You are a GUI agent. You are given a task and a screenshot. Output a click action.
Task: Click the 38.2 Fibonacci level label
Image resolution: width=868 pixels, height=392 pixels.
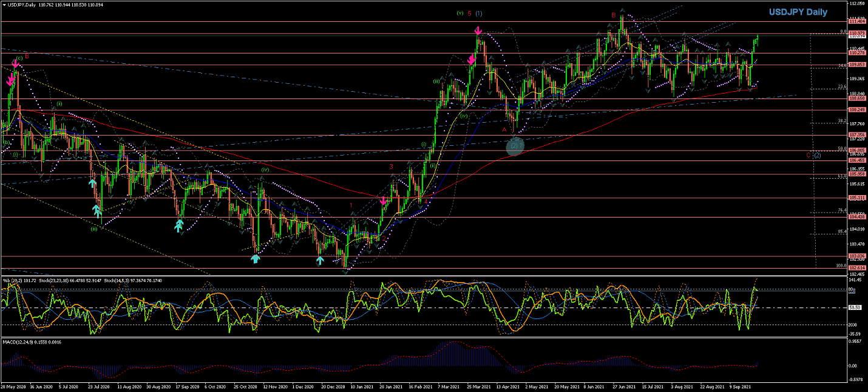[x=842, y=121]
